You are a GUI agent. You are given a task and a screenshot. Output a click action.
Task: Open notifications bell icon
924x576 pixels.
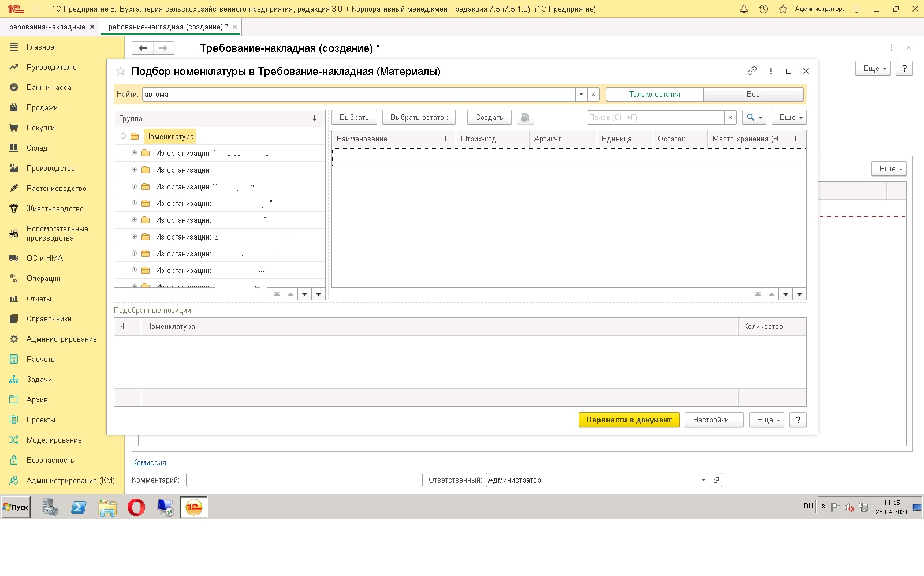pyautogui.click(x=744, y=9)
